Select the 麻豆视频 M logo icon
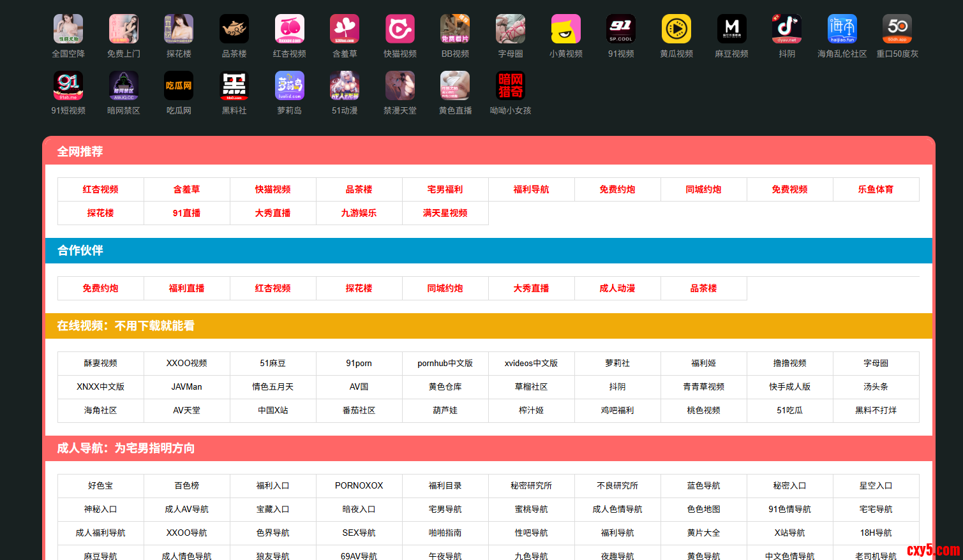The image size is (963, 560). click(x=731, y=29)
